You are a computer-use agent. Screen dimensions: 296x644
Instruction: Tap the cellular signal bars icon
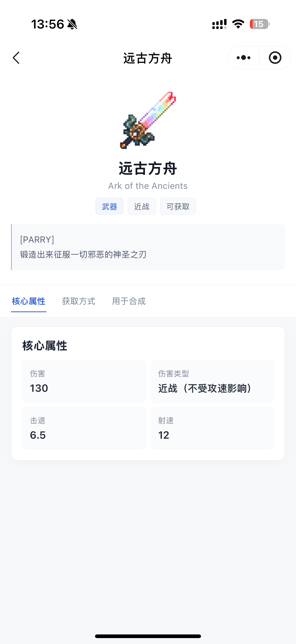(219, 24)
